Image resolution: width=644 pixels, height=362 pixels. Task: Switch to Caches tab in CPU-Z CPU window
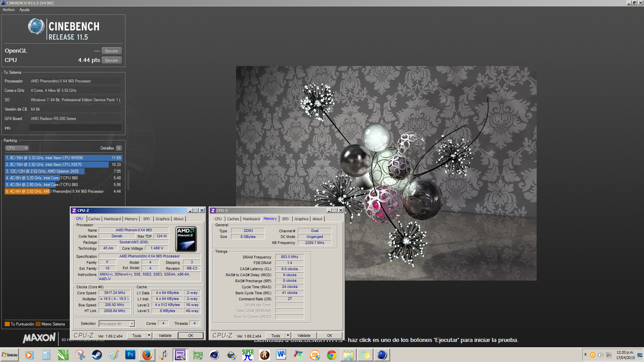pyautogui.click(x=94, y=219)
